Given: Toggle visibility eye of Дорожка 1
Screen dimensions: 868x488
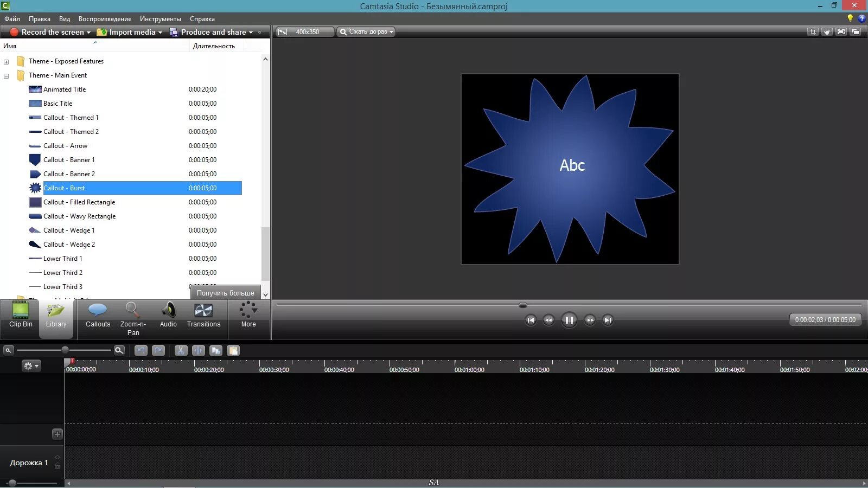Looking at the screenshot, I should point(58,458).
